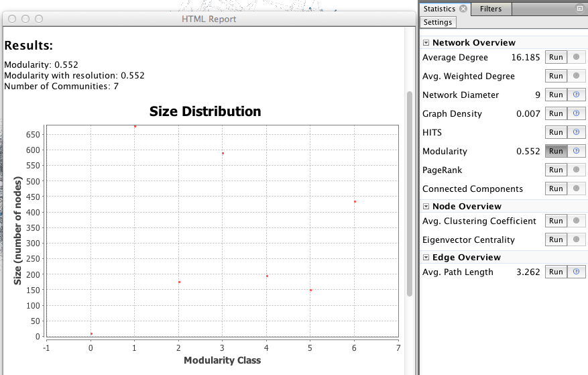
Task: Run the Avg. Clustering Coefficient statistic
Action: [556, 221]
